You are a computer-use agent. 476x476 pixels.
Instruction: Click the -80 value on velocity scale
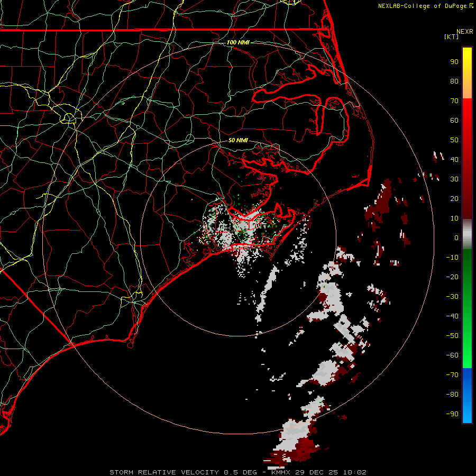(452, 395)
